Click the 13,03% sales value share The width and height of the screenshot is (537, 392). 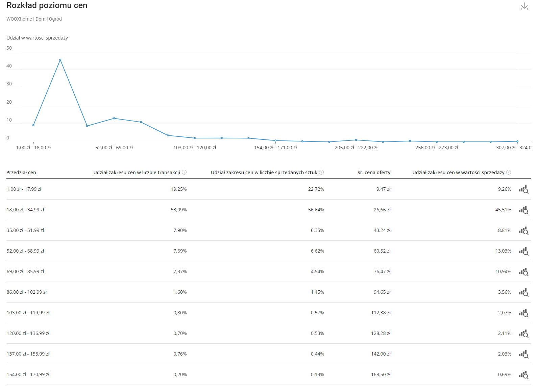503,251
